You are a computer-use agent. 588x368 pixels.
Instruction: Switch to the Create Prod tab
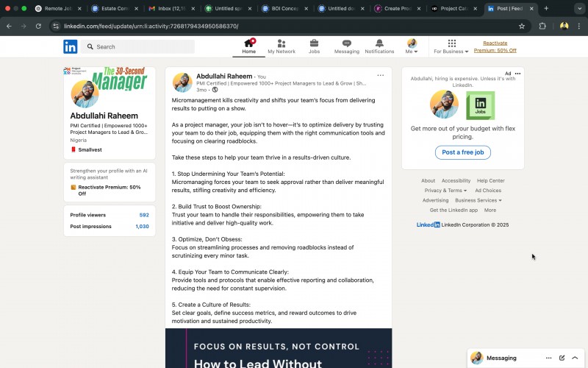[397, 8]
